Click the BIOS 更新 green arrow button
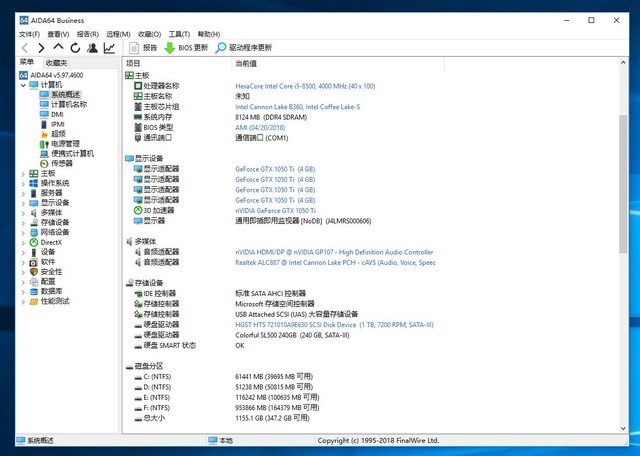 186,48
